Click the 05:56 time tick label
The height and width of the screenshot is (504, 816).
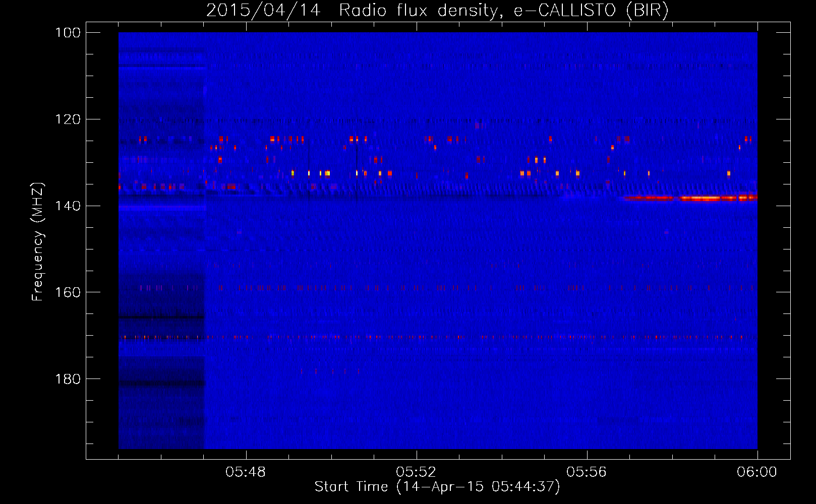tap(587, 472)
